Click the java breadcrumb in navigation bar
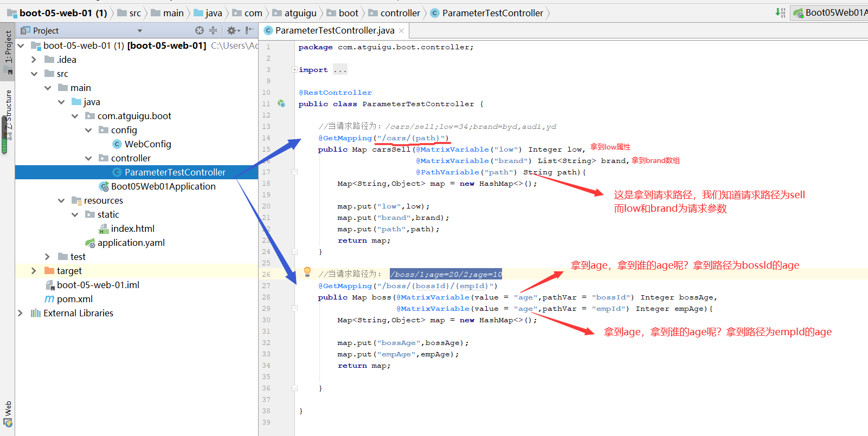The width and height of the screenshot is (868, 436). pos(208,13)
